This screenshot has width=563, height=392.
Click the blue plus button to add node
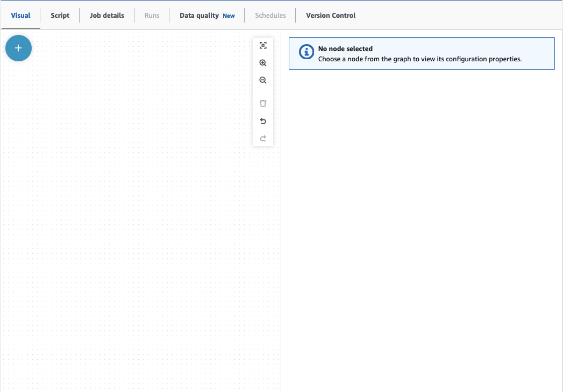click(18, 48)
